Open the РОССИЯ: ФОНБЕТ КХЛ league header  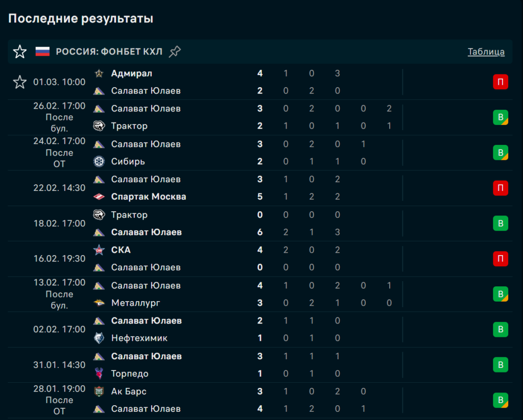tap(109, 52)
